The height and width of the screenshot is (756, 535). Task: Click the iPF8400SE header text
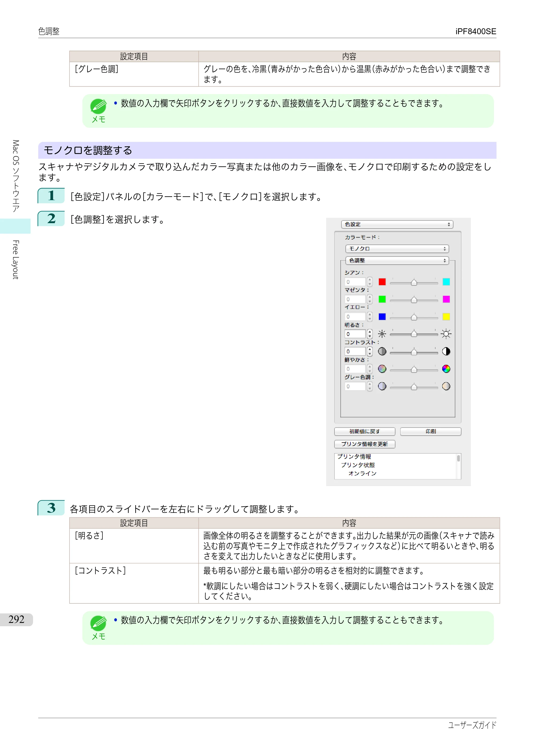(x=476, y=32)
